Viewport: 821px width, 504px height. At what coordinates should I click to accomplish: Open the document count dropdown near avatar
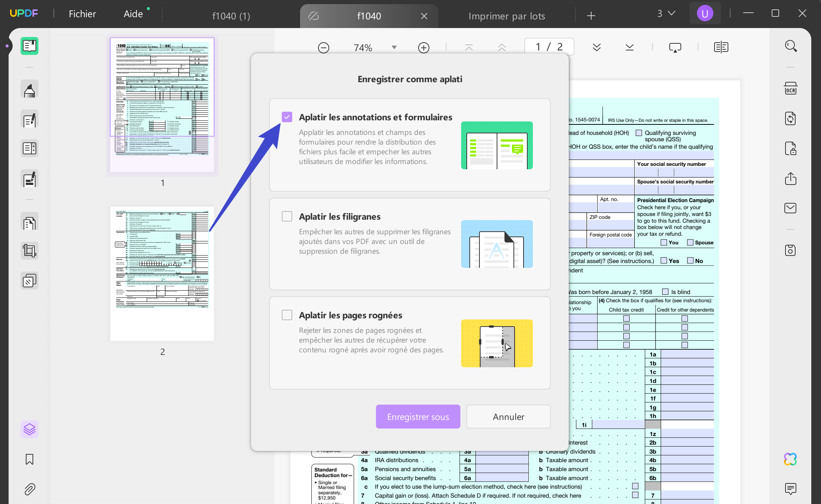(x=666, y=13)
